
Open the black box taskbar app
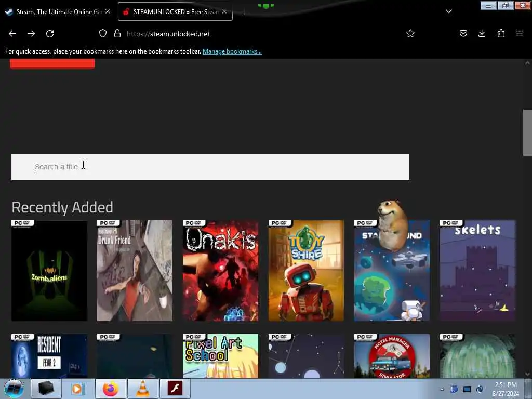46,389
